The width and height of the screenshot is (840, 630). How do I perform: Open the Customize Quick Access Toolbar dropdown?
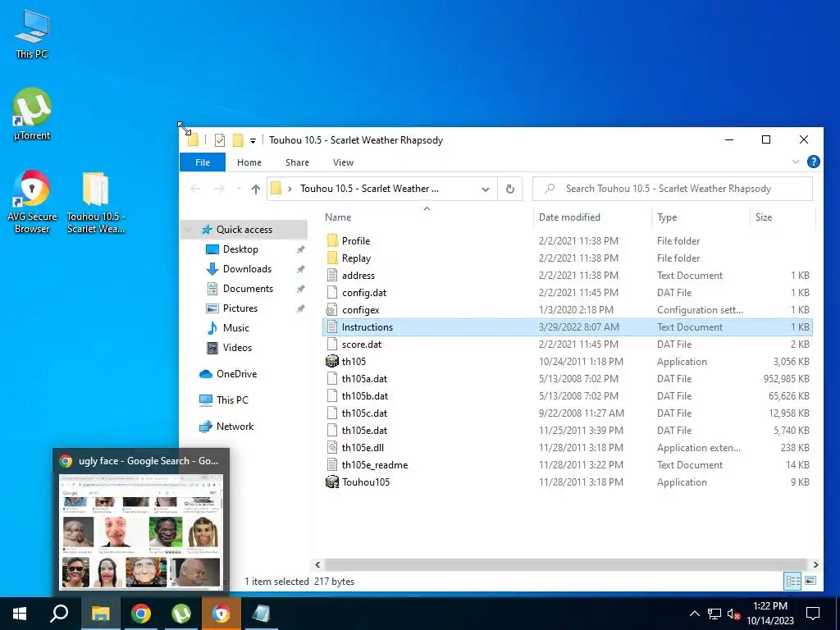(x=253, y=141)
